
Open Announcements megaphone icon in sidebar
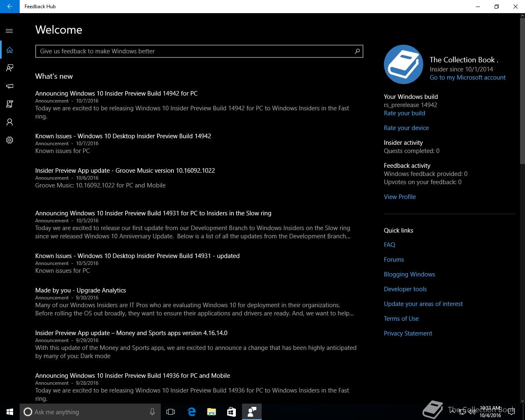[9, 86]
